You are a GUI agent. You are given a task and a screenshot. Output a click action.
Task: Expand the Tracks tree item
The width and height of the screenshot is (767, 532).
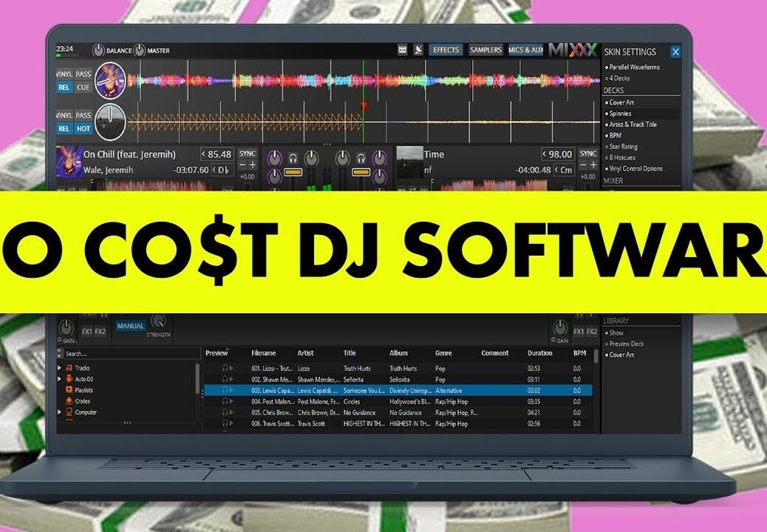(x=60, y=368)
